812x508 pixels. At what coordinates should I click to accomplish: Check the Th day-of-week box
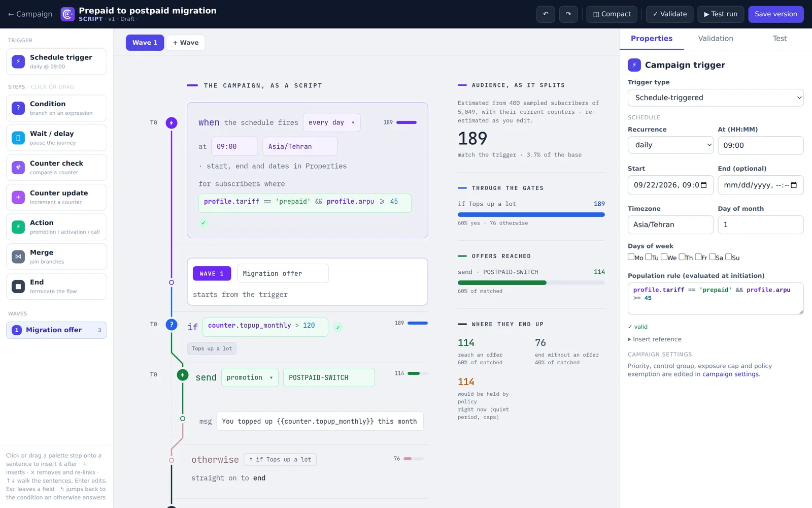pyautogui.click(x=682, y=257)
